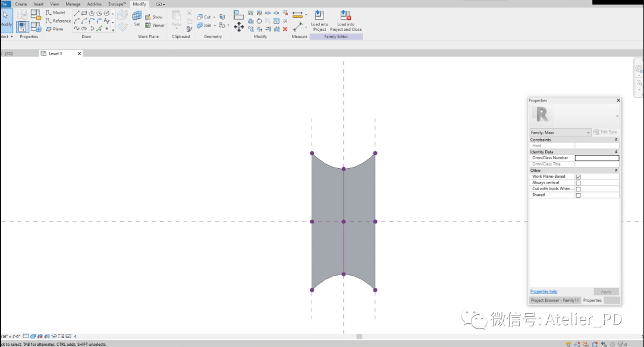Open the Insert ribbon tab
Viewport: 644px width, 347px height.
tap(39, 4)
